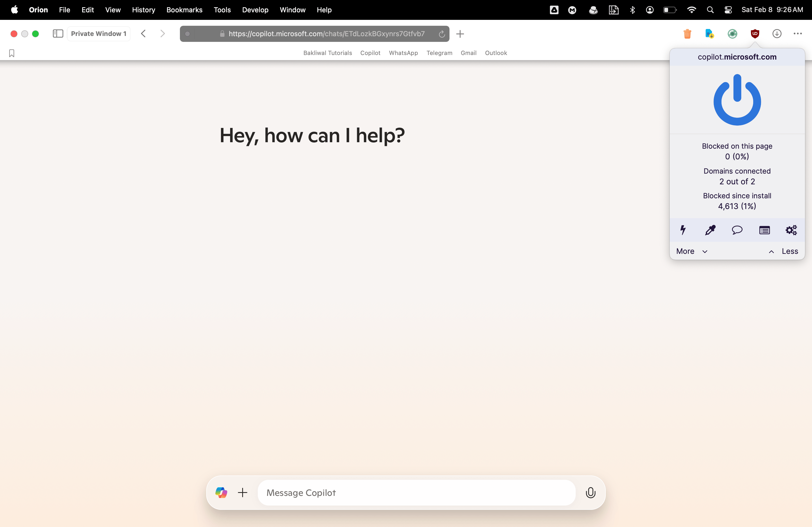Activate the microphone in Copilot input
The height and width of the screenshot is (527, 812).
pyautogui.click(x=590, y=493)
